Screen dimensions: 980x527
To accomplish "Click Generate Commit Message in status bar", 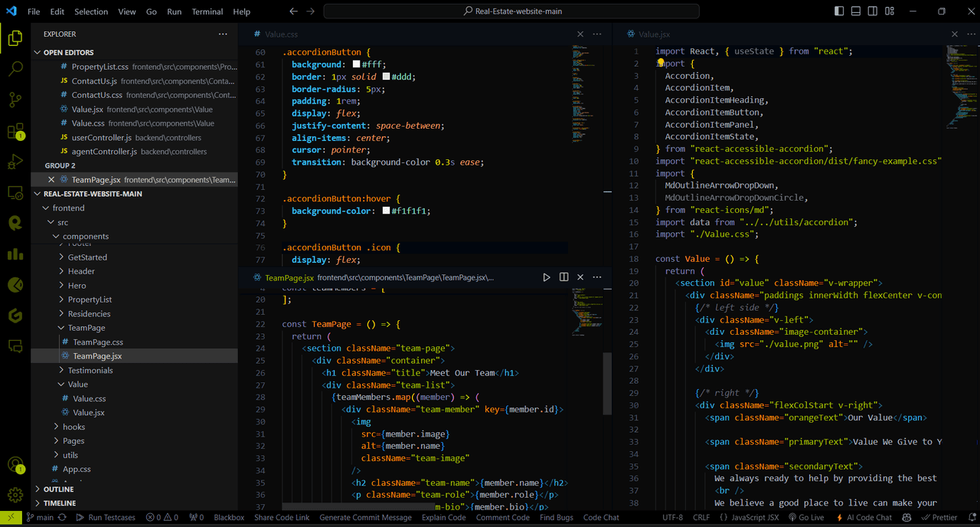I will tap(365, 518).
